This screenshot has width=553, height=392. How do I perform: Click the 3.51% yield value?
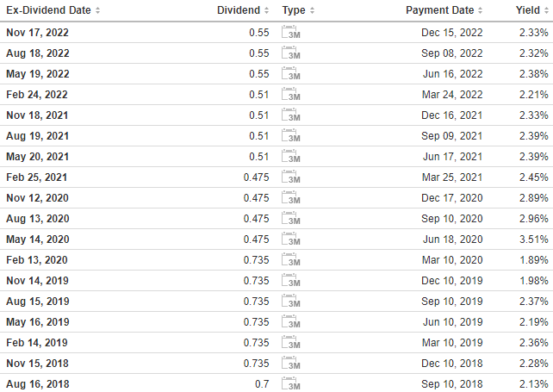tap(533, 240)
